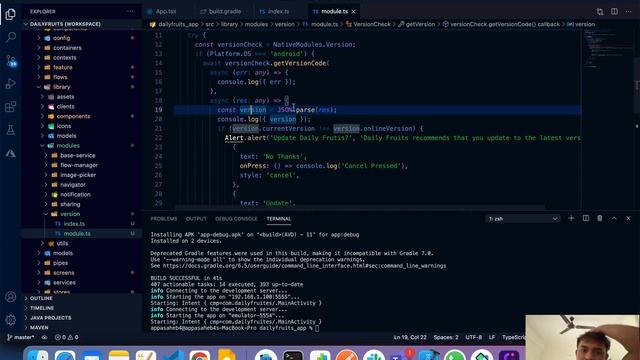
Task: Click Spaces: 2 indentation status
Action: tap(446, 338)
